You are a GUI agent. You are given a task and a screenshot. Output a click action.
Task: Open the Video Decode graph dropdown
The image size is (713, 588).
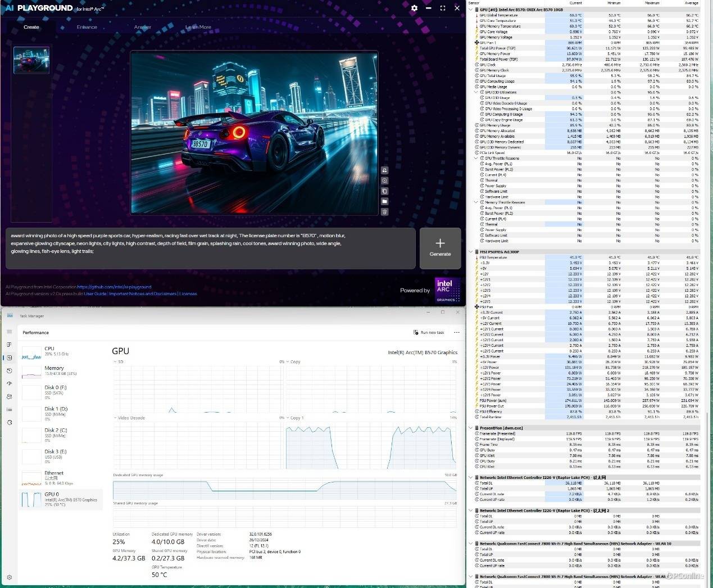tap(115, 418)
